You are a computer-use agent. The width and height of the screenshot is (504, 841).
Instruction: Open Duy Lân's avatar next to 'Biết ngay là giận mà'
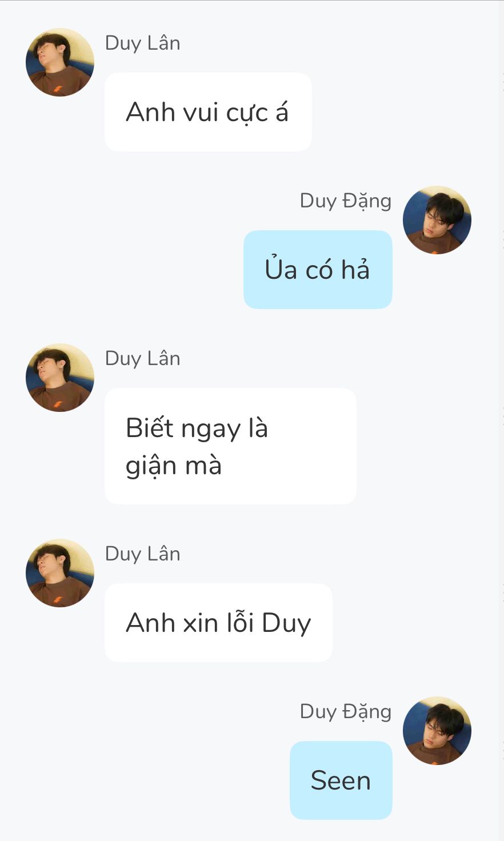pos(60,378)
